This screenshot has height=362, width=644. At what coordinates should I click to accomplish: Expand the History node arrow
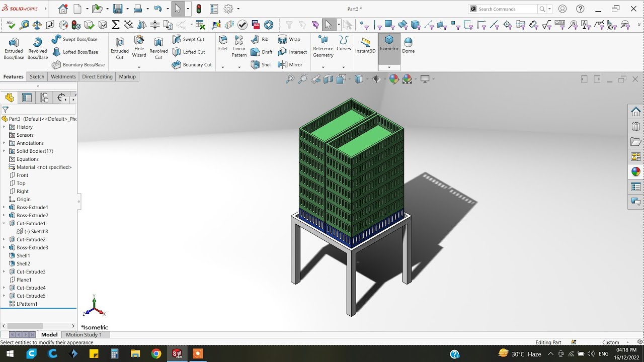[x=4, y=127]
